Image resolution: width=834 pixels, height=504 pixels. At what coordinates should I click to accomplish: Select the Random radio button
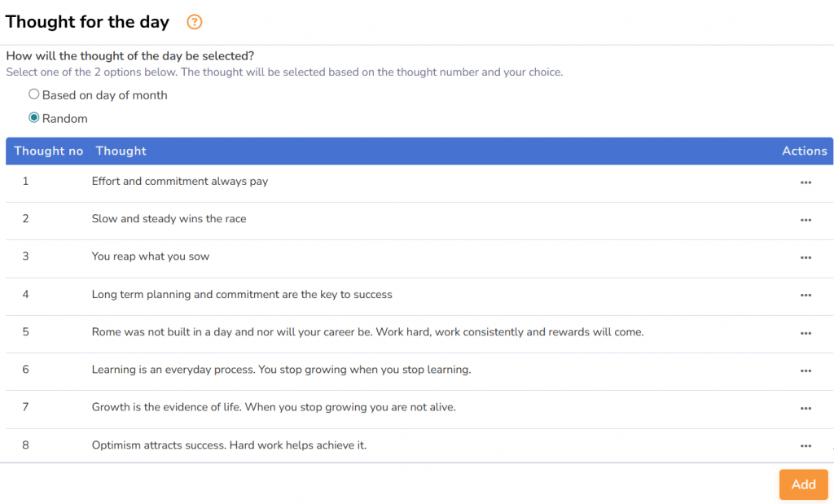[x=34, y=118]
